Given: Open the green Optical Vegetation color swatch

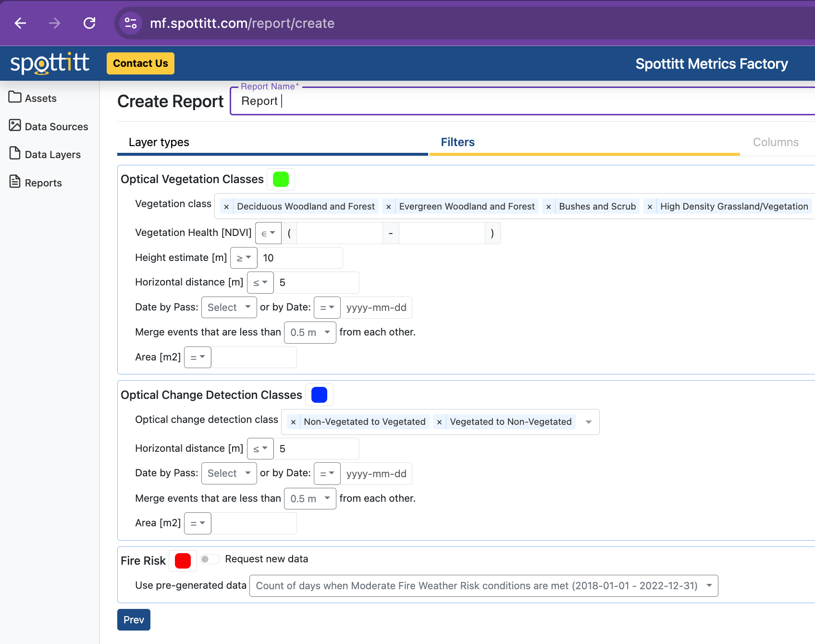Looking at the screenshot, I should coord(281,179).
